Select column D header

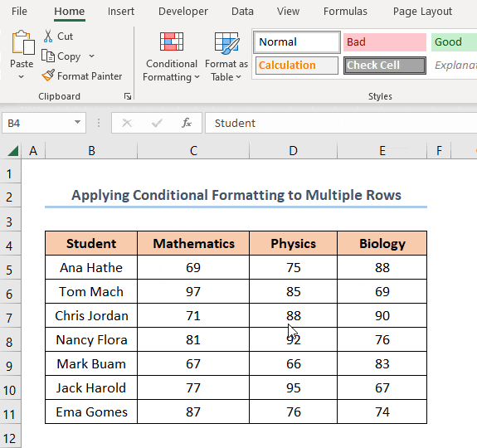click(x=294, y=150)
